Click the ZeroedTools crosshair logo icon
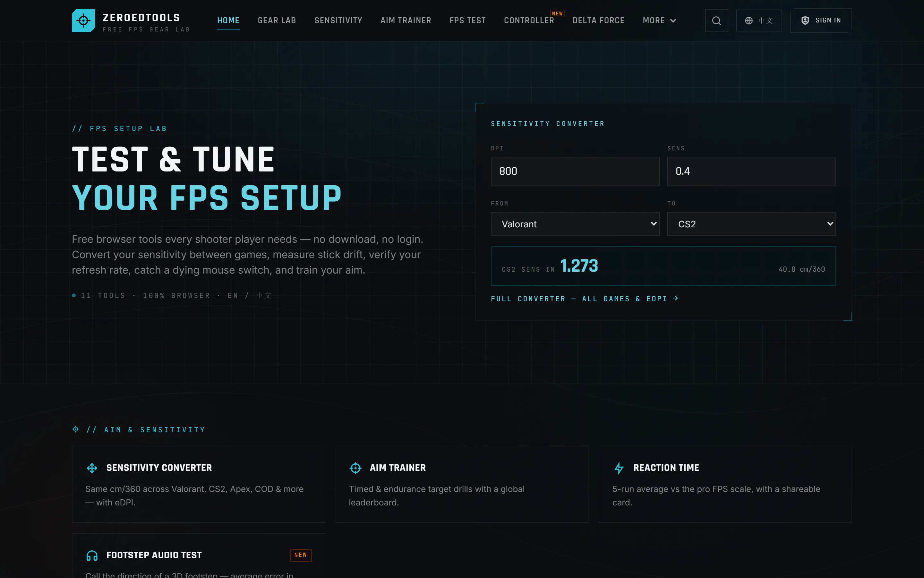Screen dimensions: 924x578 (x=83, y=21)
